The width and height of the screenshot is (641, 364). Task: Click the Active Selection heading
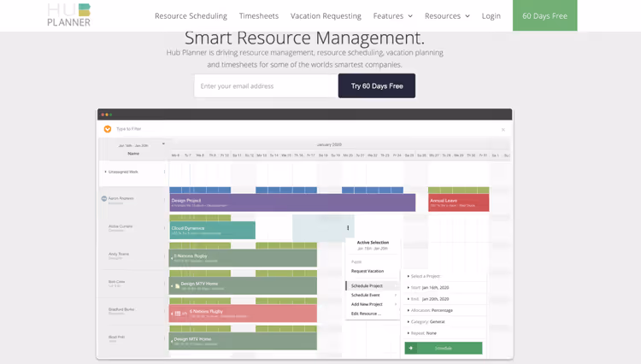pyautogui.click(x=373, y=243)
